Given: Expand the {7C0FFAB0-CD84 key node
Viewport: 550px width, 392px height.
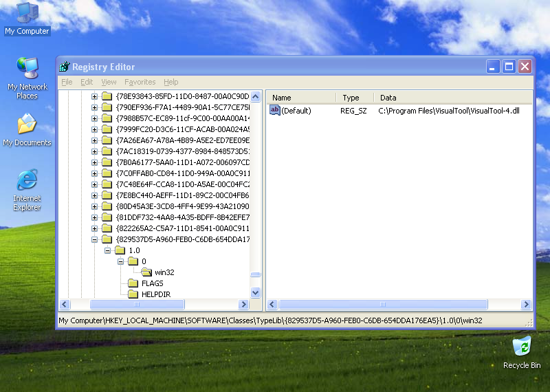Looking at the screenshot, I should (x=94, y=173).
